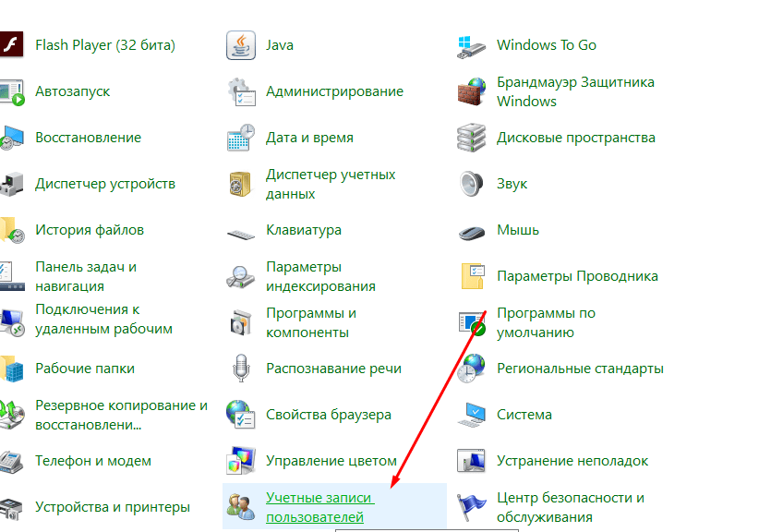Screen dimensions: 783x532
Task: Click the blue flag Центр безопасности icon
Action: pyautogui.click(x=472, y=506)
